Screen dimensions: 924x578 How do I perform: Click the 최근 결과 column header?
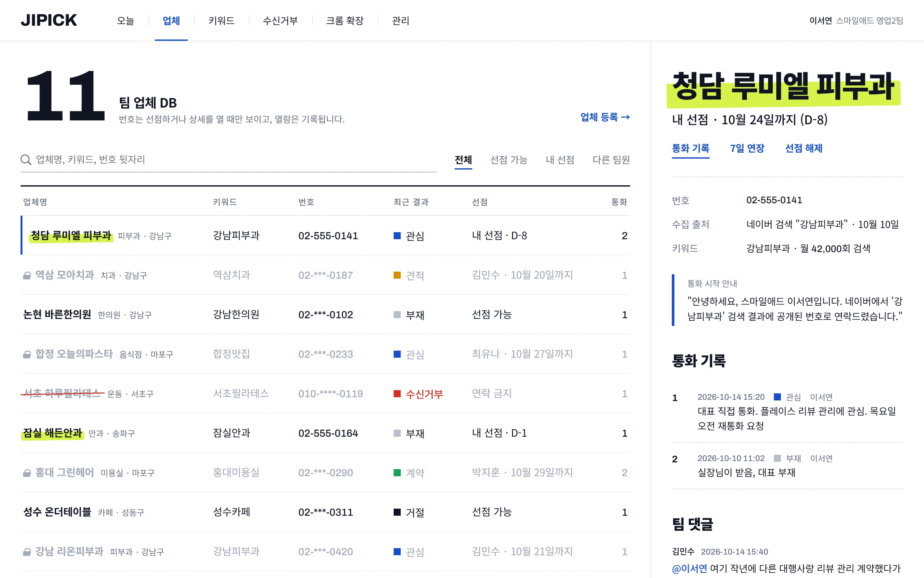tap(411, 202)
